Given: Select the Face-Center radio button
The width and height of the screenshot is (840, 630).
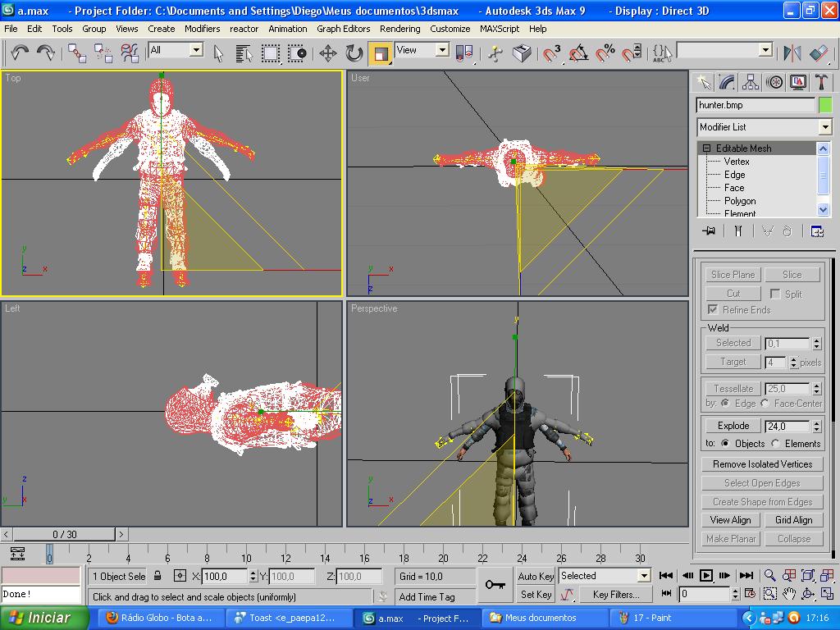Looking at the screenshot, I should click(x=765, y=403).
